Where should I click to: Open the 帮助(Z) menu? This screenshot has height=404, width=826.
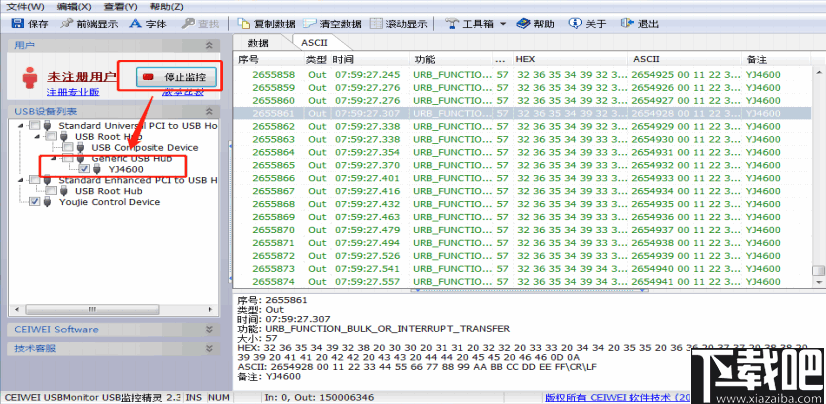[x=166, y=7]
